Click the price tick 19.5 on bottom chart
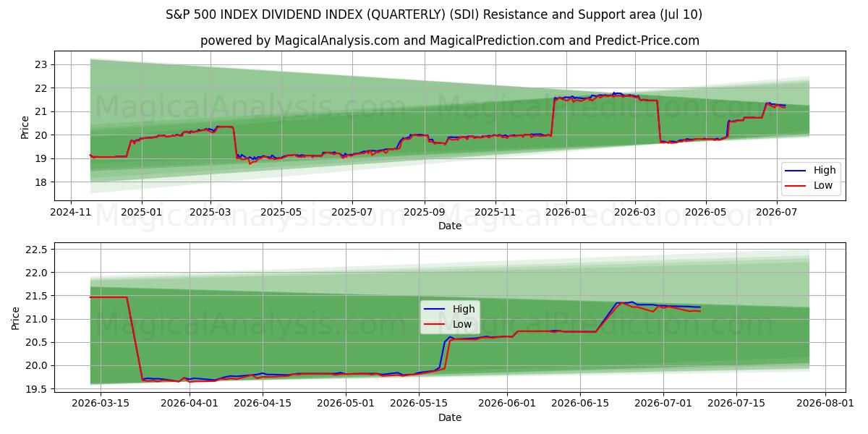Viewport: 868px width, 434px height. (x=36, y=389)
